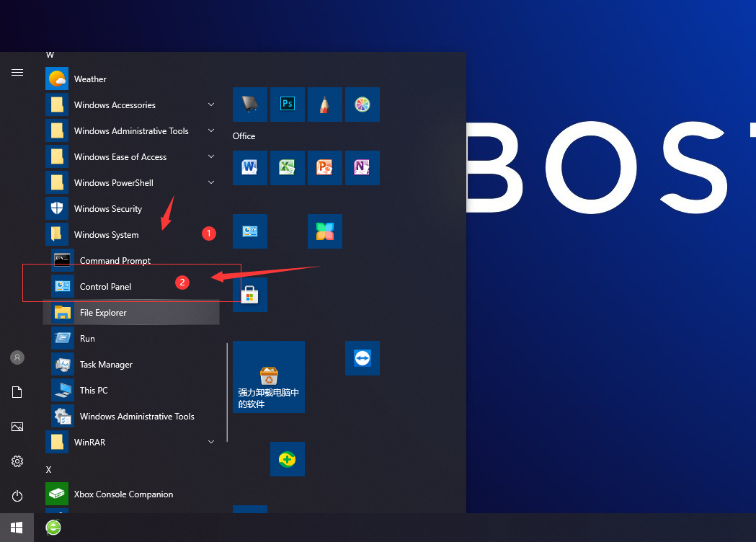This screenshot has height=542, width=756.
Task: Open the green browser icon on taskbar
Action: [x=53, y=528]
